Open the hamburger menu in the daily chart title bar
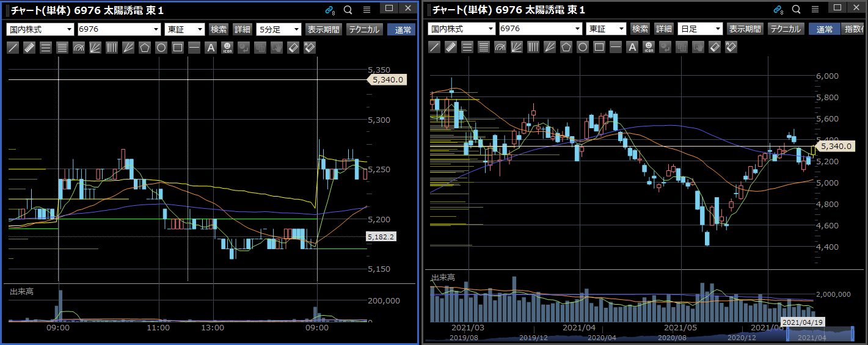868x345 pixels. point(815,9)
